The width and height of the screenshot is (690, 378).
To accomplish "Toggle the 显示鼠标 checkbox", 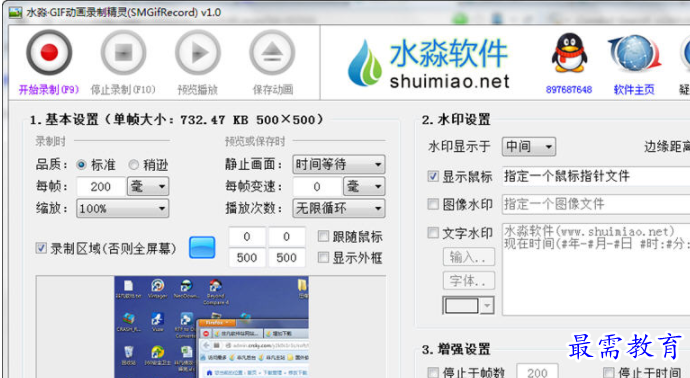I will pyautogui.click(x=433, y=176).
